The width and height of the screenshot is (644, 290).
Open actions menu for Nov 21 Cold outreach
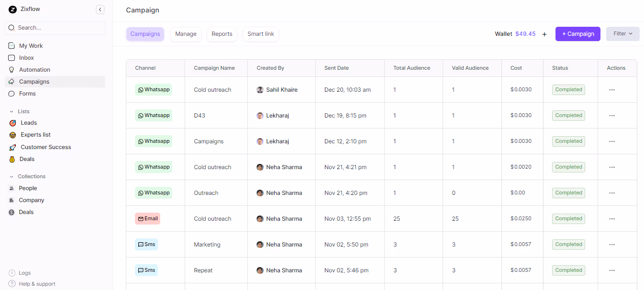click(612, 167)
